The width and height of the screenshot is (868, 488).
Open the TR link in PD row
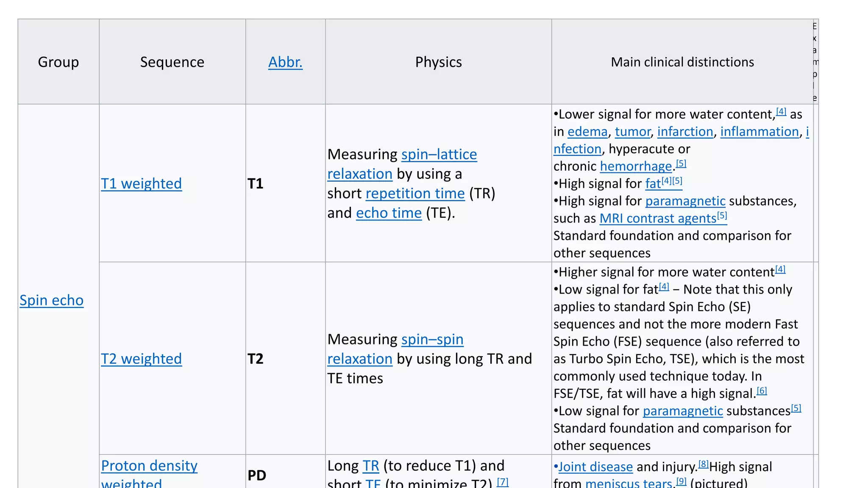[x=370, y=466]
